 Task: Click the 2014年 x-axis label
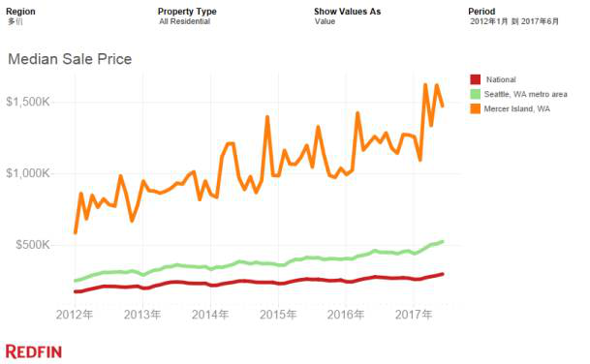[210, 315]
